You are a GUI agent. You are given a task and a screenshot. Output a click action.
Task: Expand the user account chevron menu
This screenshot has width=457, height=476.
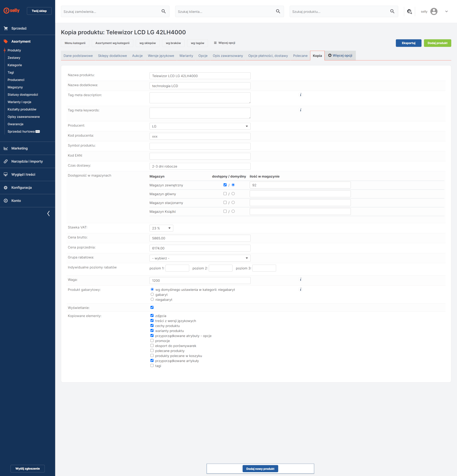tap(446, 11)
